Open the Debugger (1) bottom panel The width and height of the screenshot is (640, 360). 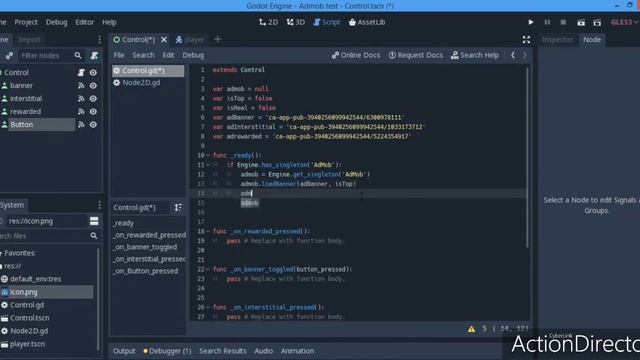tap(167, 351)
